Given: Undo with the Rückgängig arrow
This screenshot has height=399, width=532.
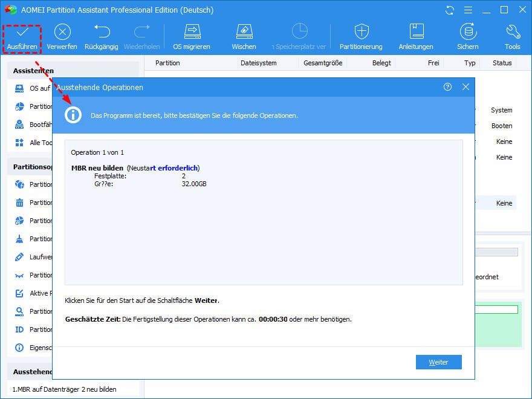Looking at the screenshot, I should coord(102,31).
